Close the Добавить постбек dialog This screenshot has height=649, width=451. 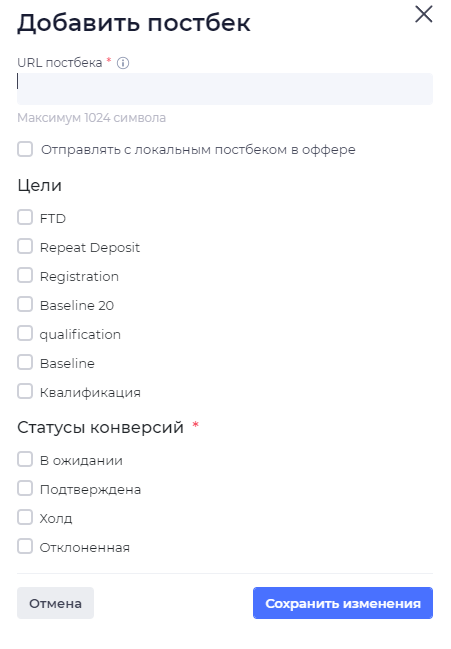point(424,14)
